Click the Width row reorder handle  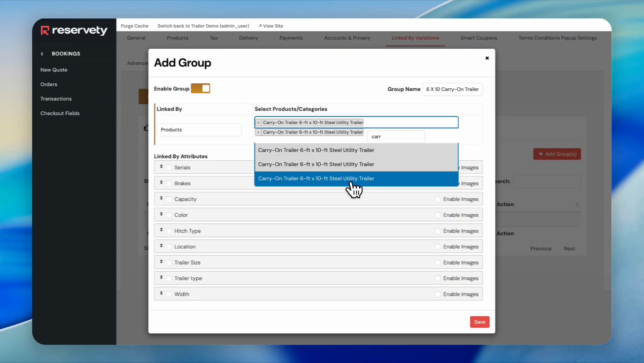click(161, 293)
